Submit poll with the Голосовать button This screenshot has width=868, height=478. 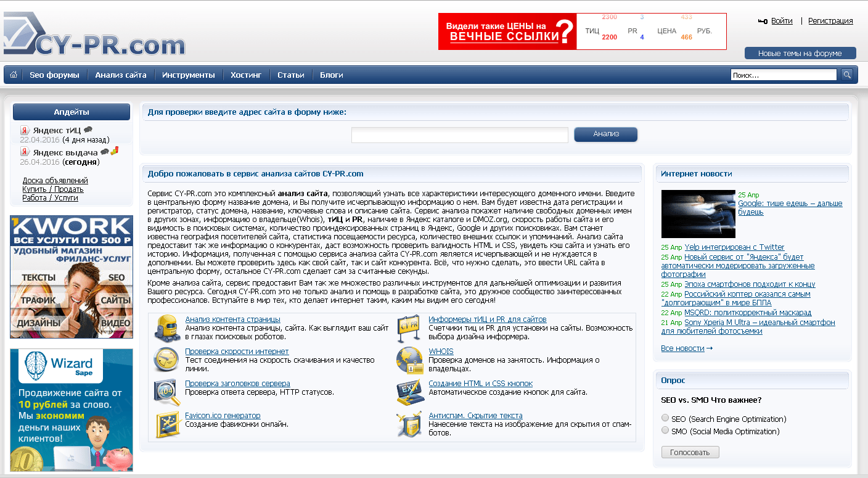[690, 452]
